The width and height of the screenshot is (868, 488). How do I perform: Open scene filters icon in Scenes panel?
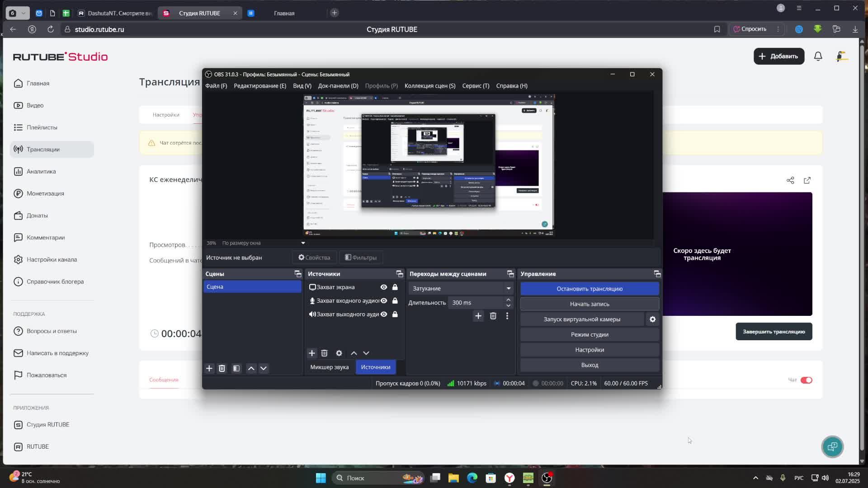click(236, 369)
